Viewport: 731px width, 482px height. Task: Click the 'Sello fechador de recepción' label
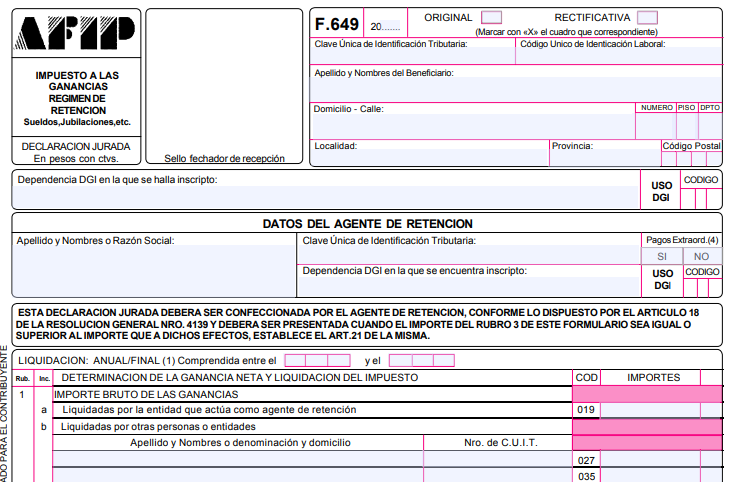tap(224, 158)
